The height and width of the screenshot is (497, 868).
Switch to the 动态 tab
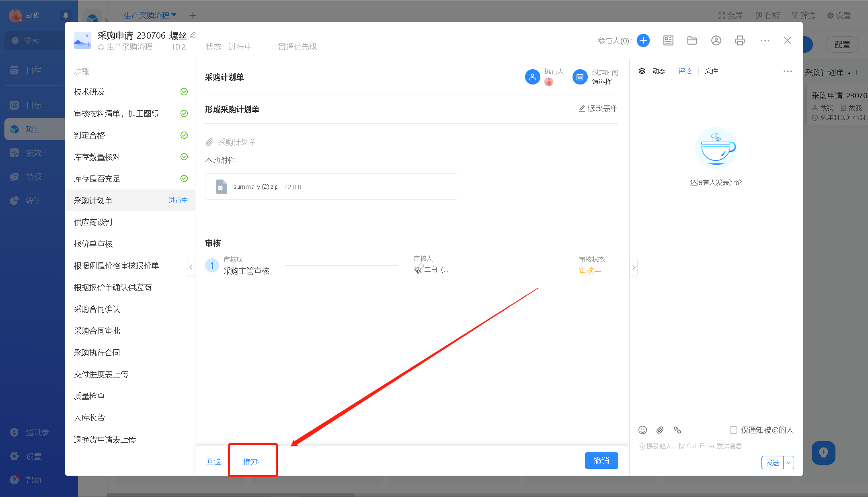pos(659,71)
